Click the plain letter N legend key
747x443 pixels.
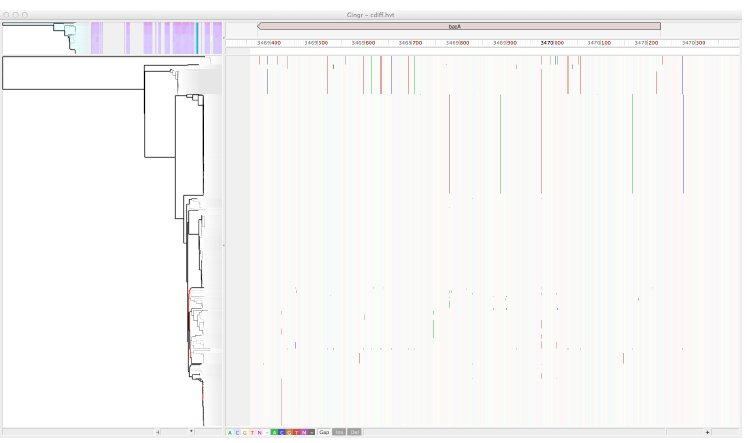click(260, 433)
